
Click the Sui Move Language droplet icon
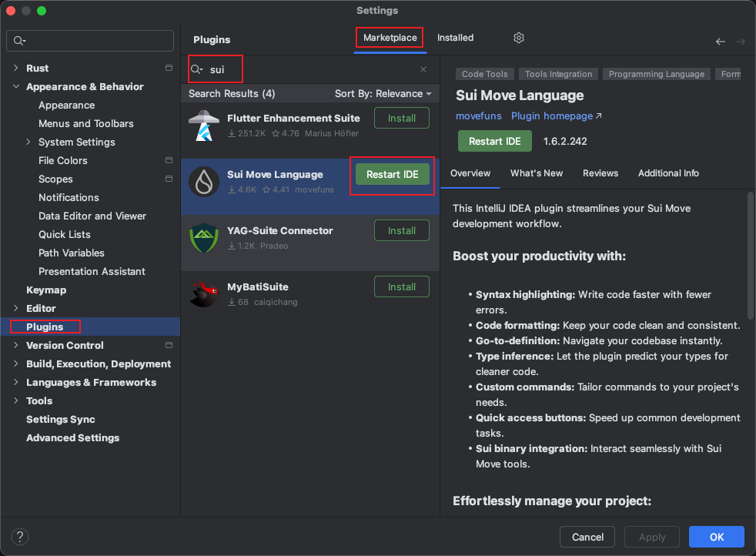(204, 182)
